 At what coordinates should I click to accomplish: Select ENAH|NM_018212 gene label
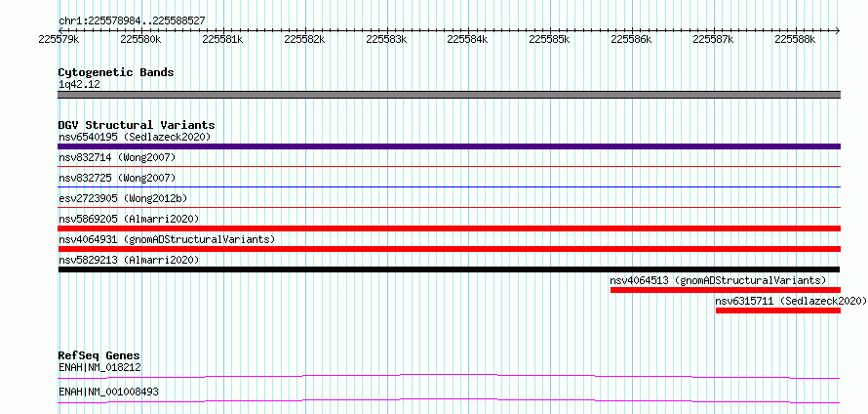pos(99,367)
